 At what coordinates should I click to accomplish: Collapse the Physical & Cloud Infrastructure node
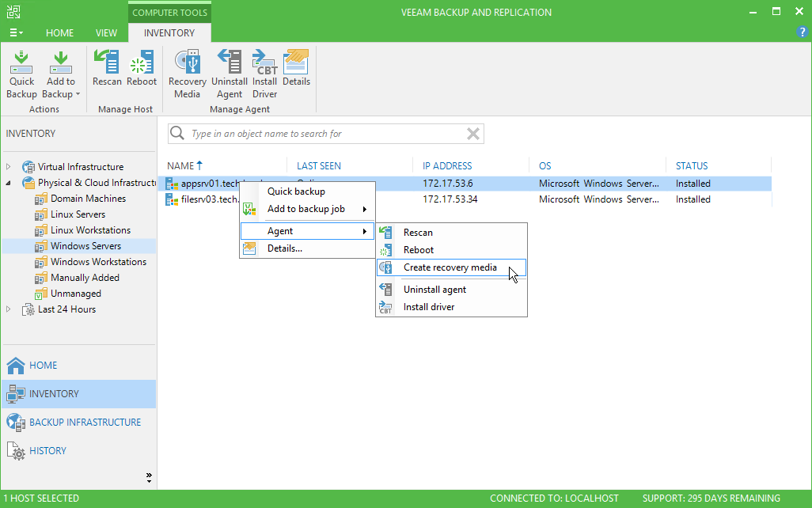8,183
